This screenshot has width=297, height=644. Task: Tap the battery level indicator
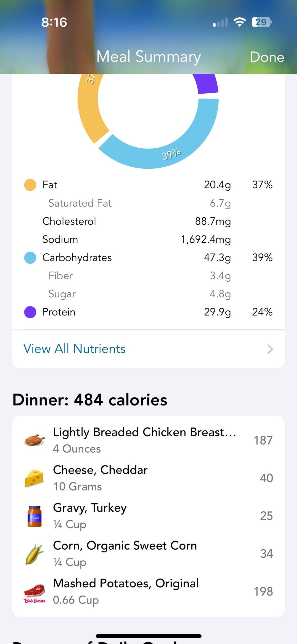(x=262, y=22)
